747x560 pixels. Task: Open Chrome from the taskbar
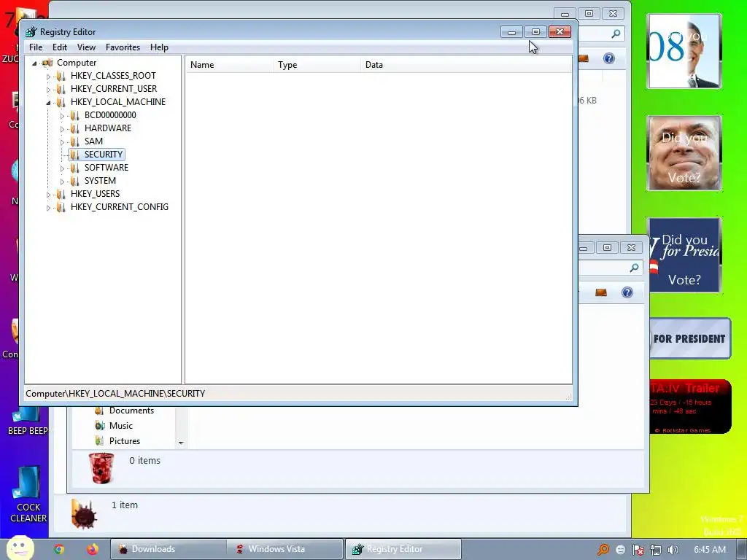point(59,549)
